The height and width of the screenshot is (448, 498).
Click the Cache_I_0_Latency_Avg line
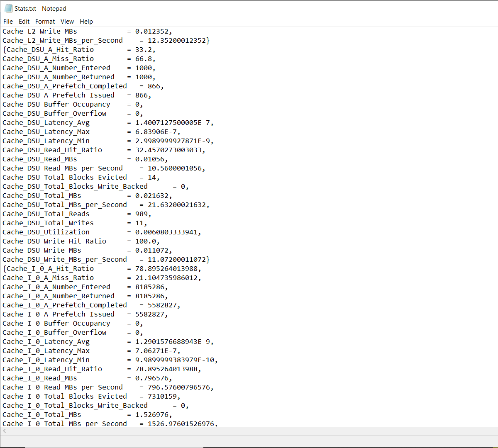tap(108, 342)
